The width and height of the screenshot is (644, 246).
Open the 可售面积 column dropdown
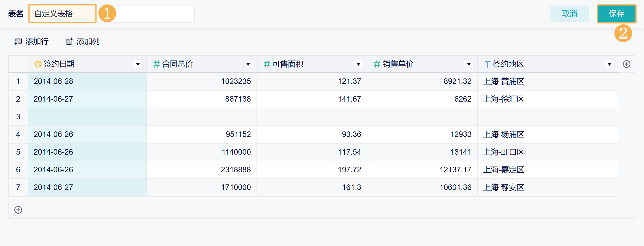point(358,64)
